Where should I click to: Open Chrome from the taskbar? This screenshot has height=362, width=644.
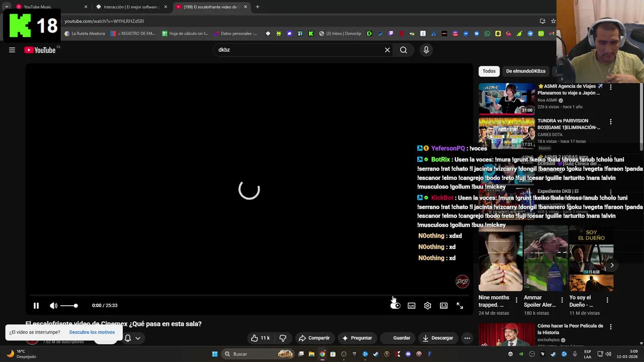(x=322, y=354)
